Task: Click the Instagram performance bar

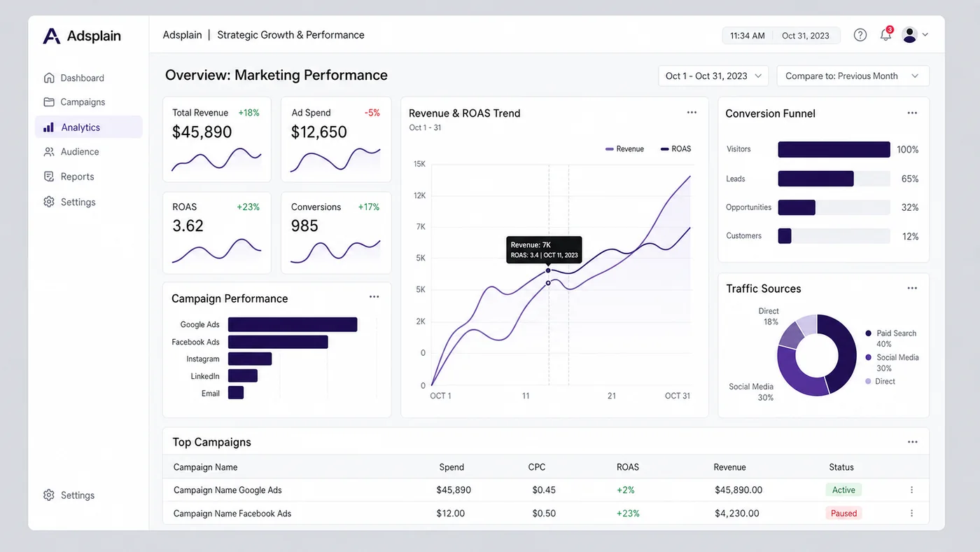Action: tap(250, 359)
